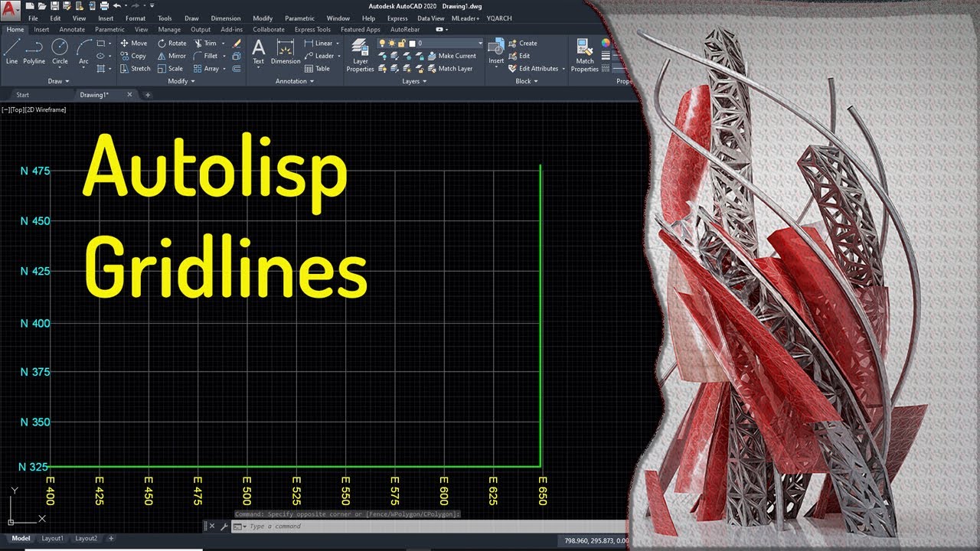Open the File menu
This screenshot has height=551, width=980.
[33, 18]
